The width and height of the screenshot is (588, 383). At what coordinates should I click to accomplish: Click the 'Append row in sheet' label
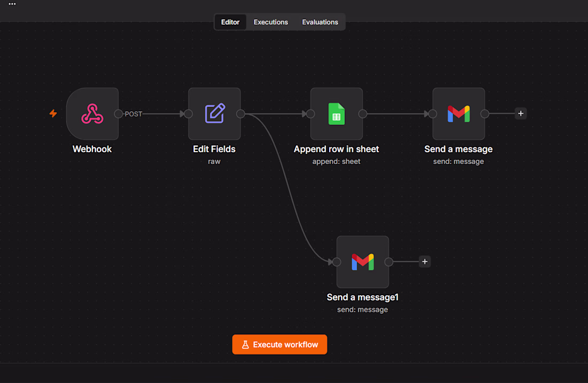336,149
